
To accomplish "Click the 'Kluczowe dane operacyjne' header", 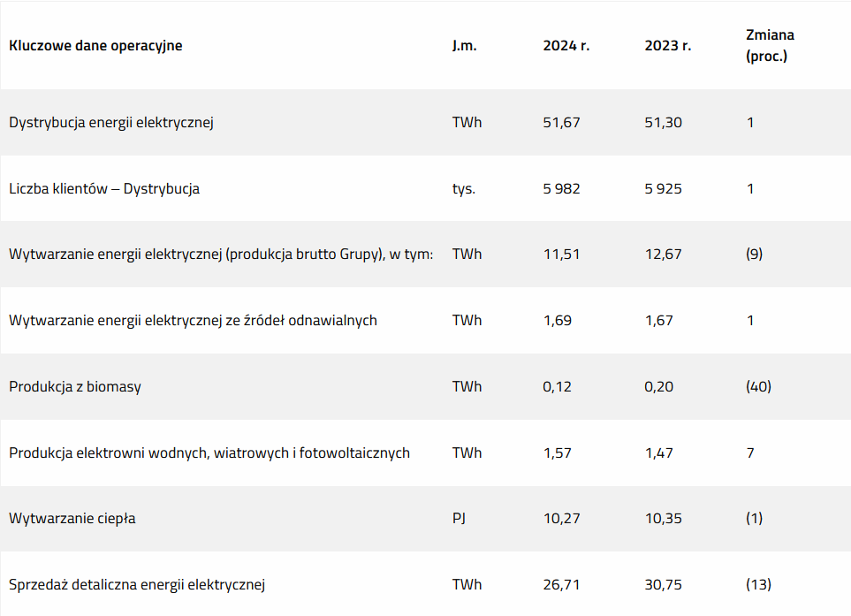I will 95,46.
